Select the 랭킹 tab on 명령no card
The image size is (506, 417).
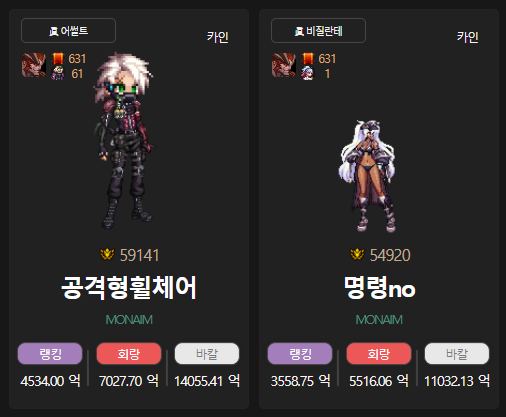(300, 354)
